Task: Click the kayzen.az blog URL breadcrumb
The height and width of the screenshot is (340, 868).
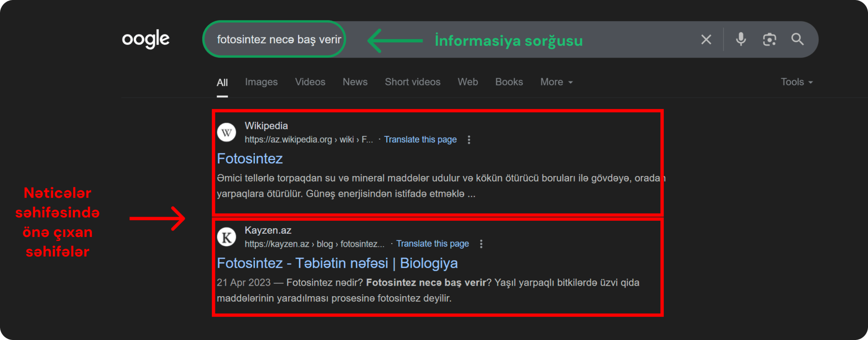Action: click(315, 244)
